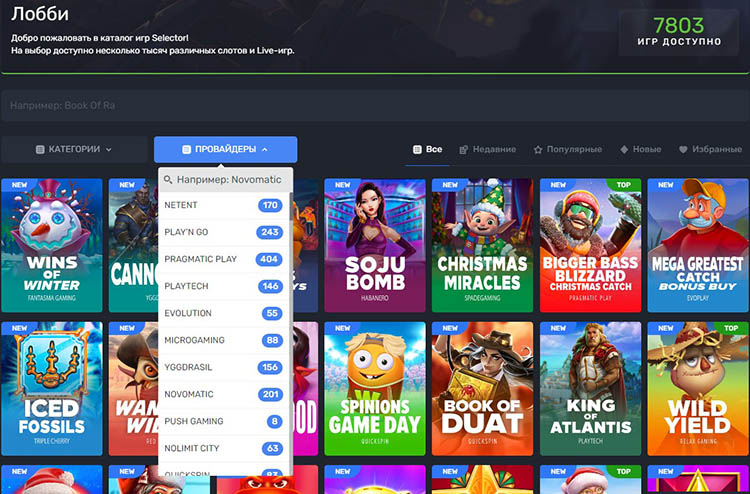Open the Book of Duat game
The height and width of the screenshot is (494, 750).
pos(482,389)
